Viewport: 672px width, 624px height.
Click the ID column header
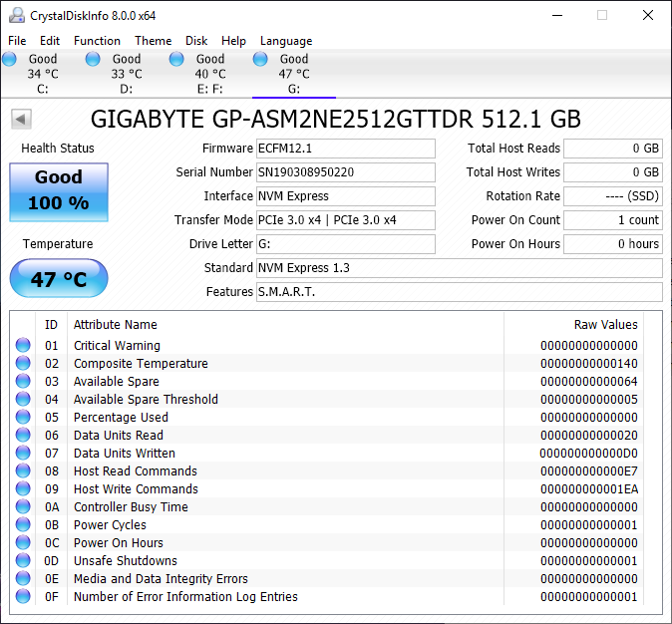[x=51, y=325]
